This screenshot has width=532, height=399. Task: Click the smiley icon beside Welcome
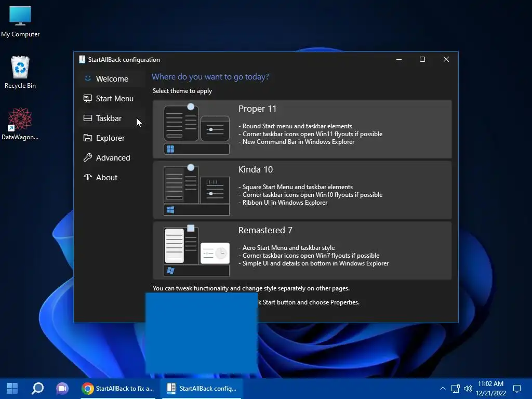pyautogui.click(x=87, y=78)
